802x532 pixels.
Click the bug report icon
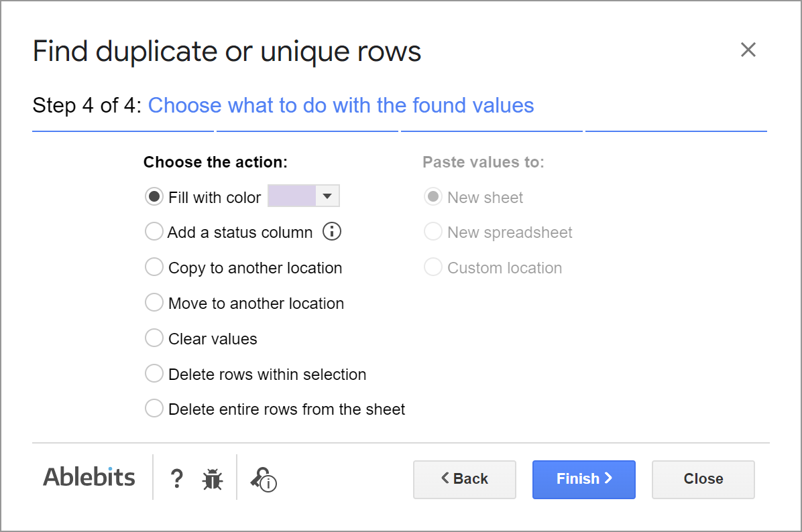(x=212, y=478)
